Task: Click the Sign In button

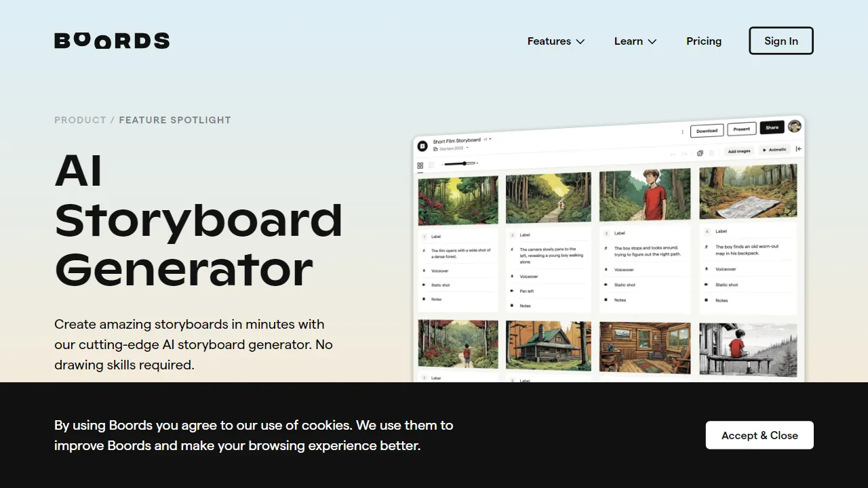Action: point(781,41)
